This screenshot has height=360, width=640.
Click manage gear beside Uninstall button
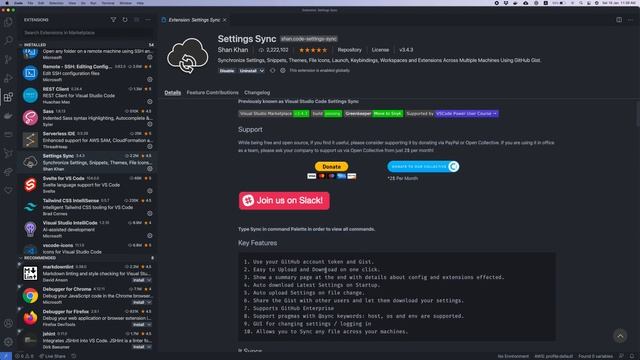click(x=283, y=71)
